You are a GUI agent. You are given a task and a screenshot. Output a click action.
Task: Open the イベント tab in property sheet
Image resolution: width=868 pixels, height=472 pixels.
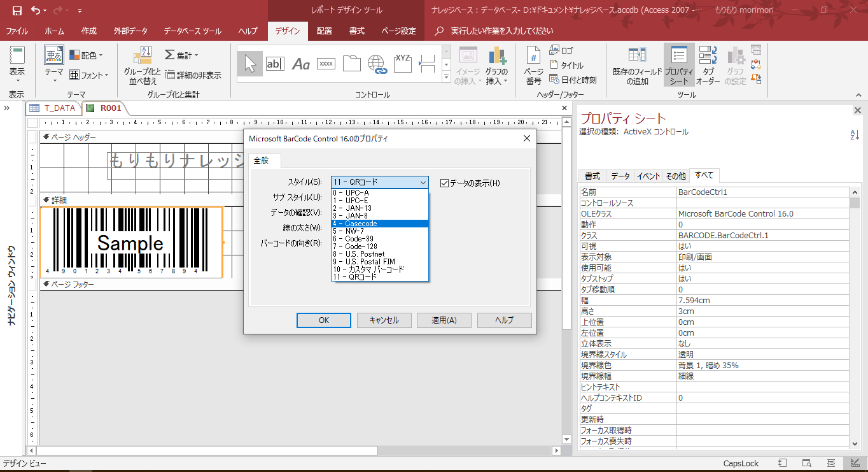[x=649, y=176]
